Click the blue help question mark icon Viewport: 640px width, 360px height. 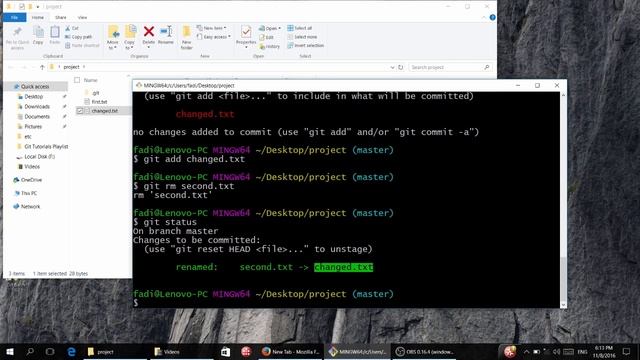[492, 18]
